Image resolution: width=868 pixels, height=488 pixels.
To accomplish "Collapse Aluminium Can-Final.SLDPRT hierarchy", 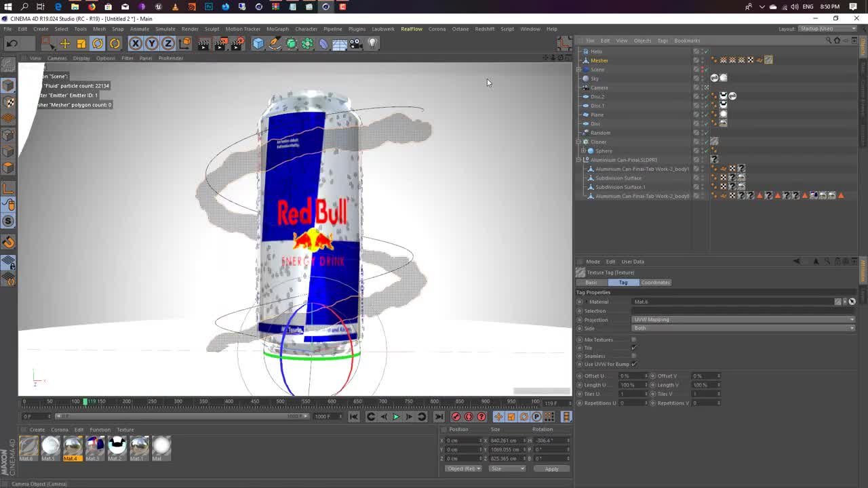I will pos(578,160).
